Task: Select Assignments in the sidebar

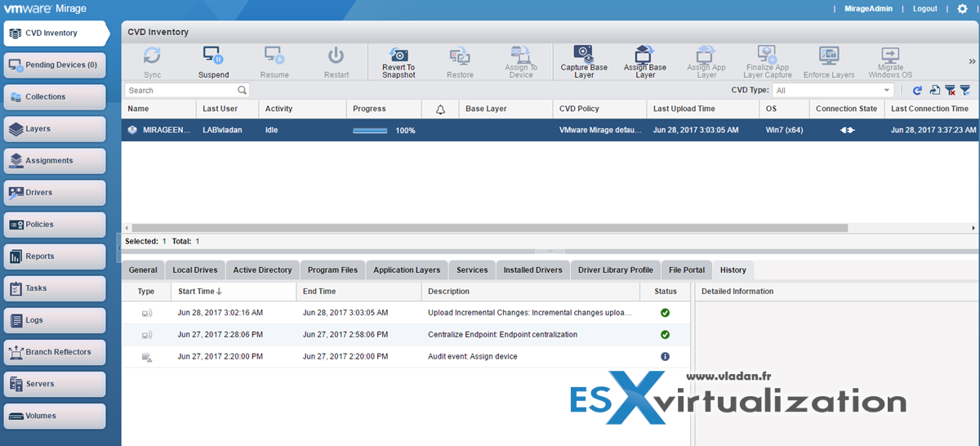Action: pos(55,161)
